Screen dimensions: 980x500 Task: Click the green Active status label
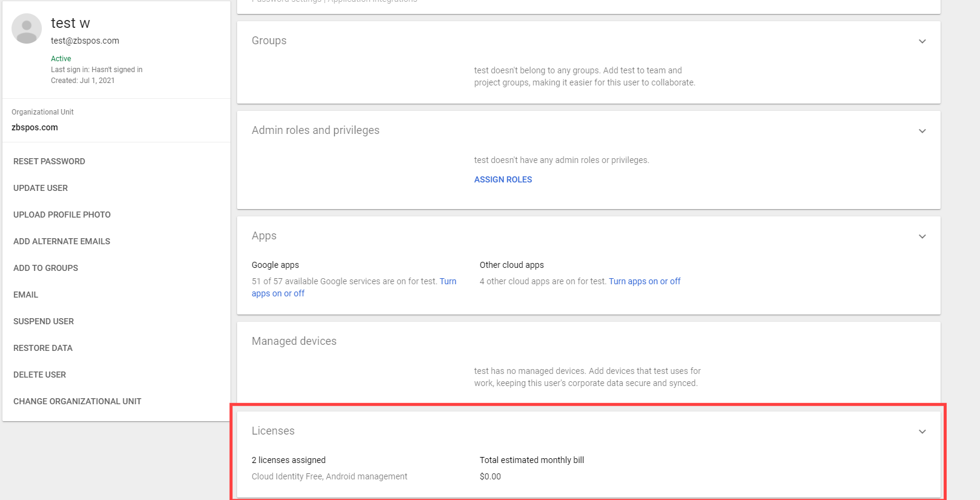[x=61, y=59]
